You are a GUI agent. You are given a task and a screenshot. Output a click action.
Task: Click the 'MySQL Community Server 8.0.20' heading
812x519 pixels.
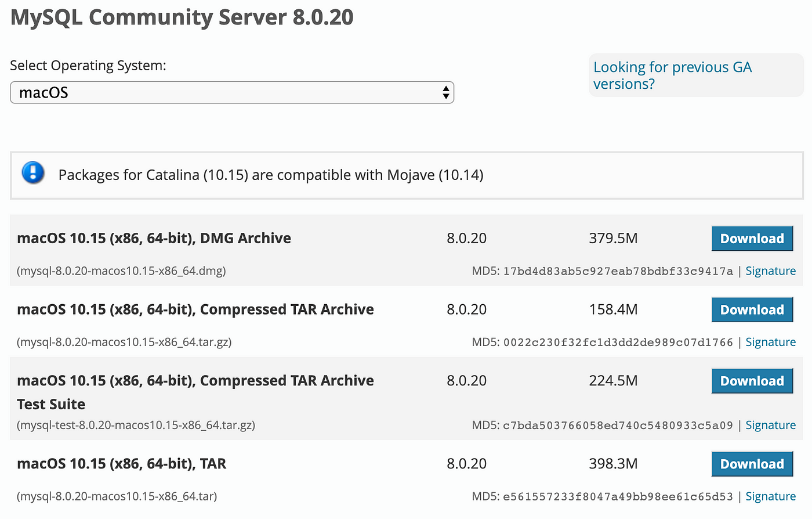(x=182, y=17)
